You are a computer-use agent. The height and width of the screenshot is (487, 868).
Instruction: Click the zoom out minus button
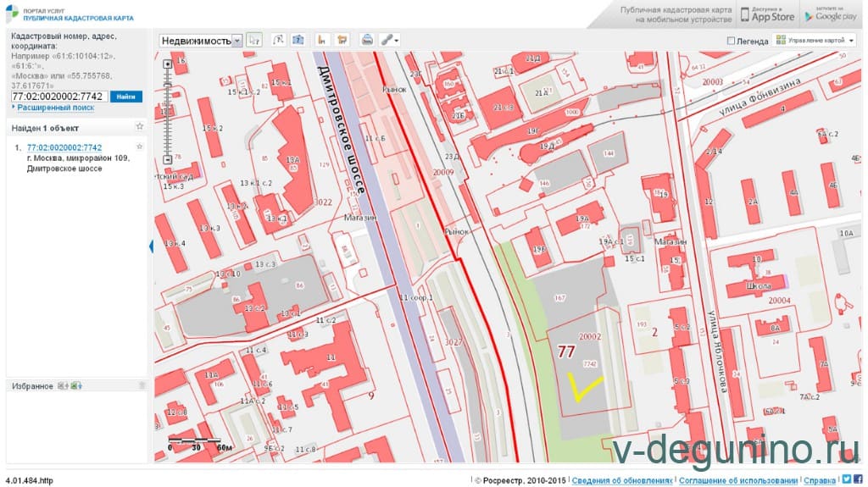168,159
